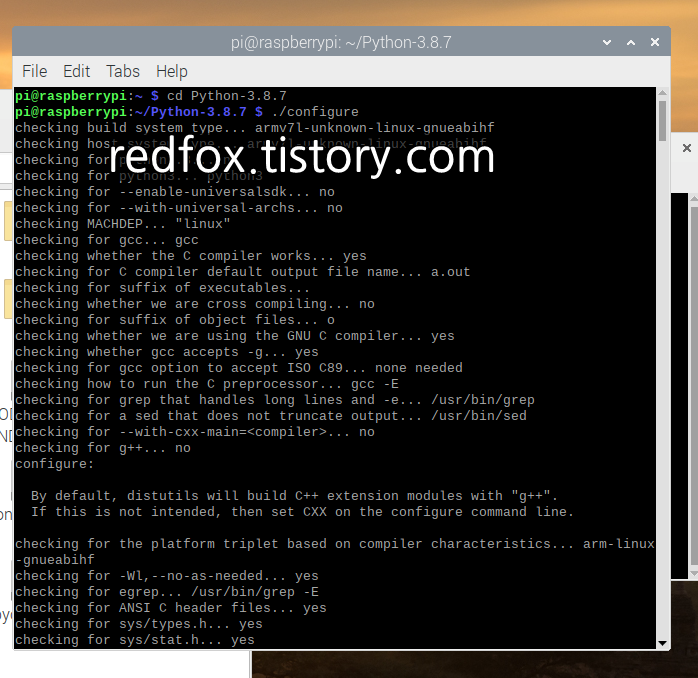Image resolution: width=698 pixels, height=678 pixels.
Task: Click the 'checking for grep that handles long lines' line
Action: tap(275, 400)
